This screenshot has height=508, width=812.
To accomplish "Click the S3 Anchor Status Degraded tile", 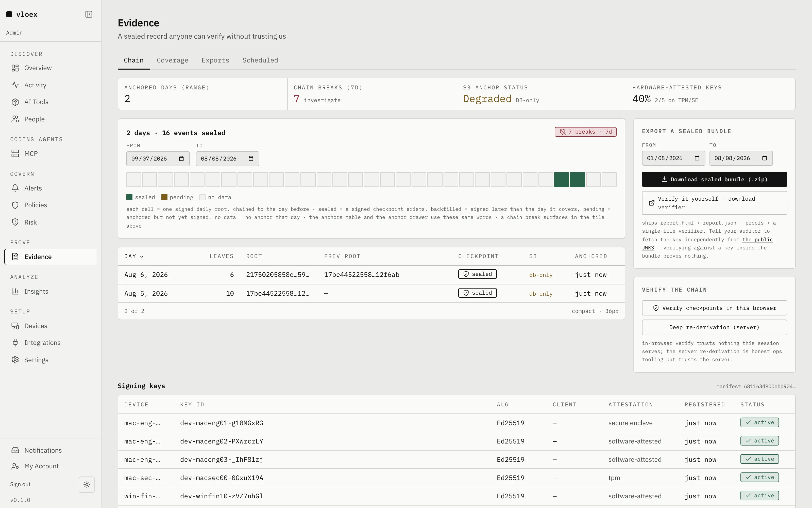I will click(541, 94).
